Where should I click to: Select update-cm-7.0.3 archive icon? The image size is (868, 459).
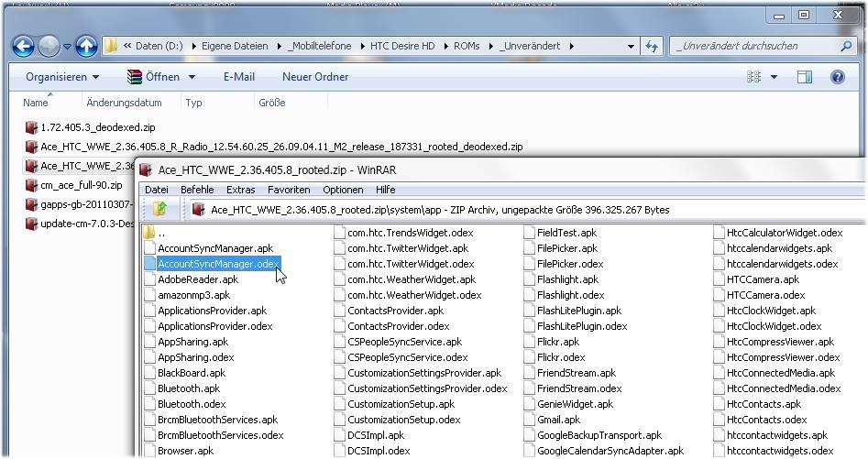(31, 224)
